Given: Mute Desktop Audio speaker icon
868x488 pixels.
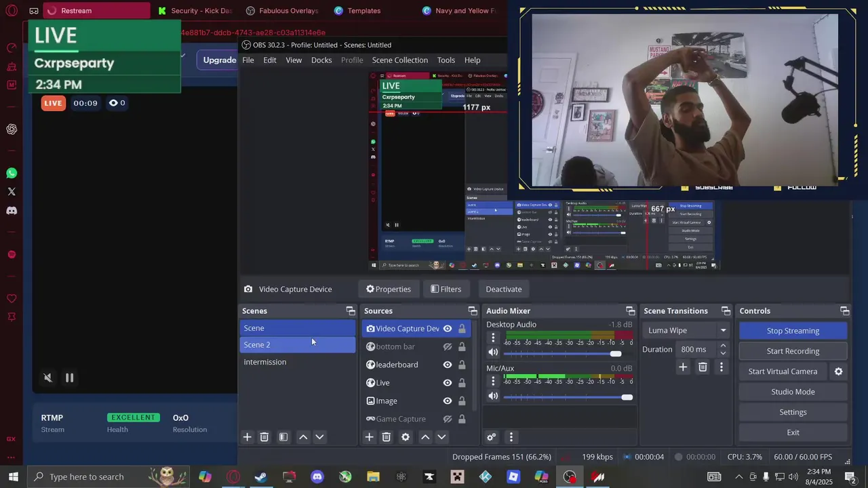Looking at the screenshot, I should 493,352.
